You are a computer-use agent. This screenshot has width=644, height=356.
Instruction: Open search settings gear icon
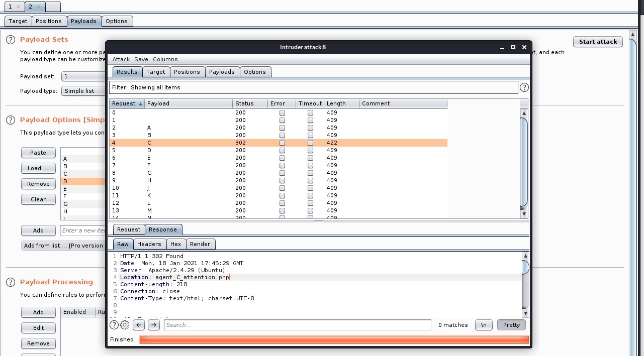[x=125, y=325]
